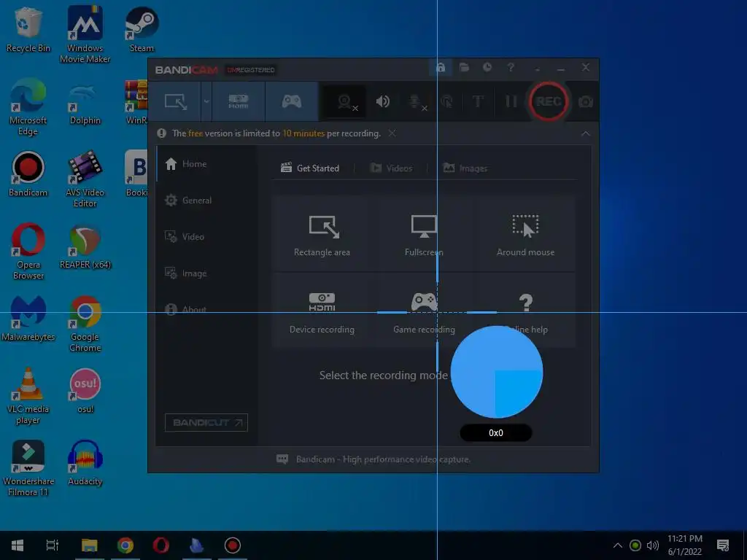Select Google Chrome desktop icon
Image resolution: width=747 pixels, height=560 pixels.
coord(85,324)
